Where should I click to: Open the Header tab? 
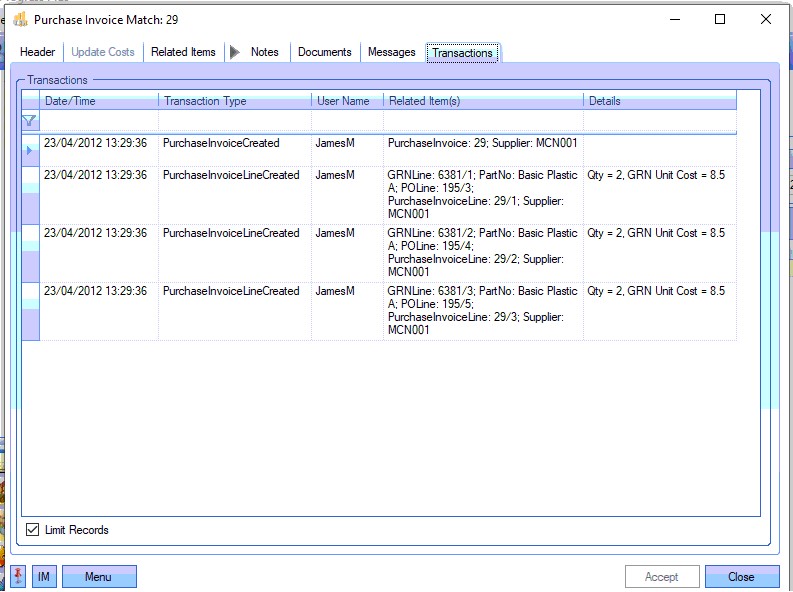pyautogui.click(x=38, y=52)
